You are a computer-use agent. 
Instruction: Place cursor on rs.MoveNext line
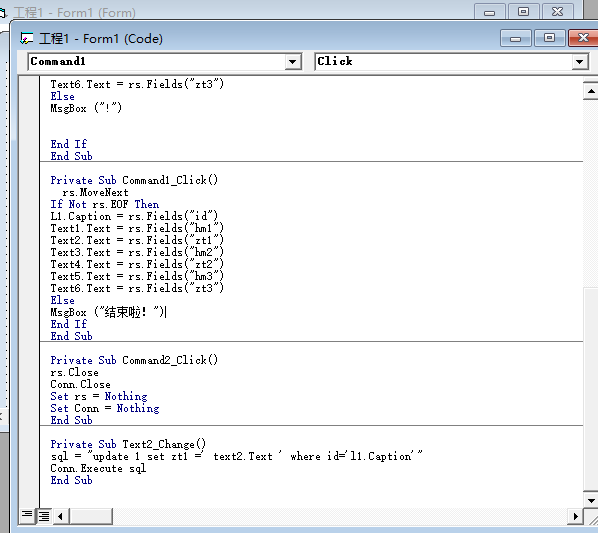(95, 192)
